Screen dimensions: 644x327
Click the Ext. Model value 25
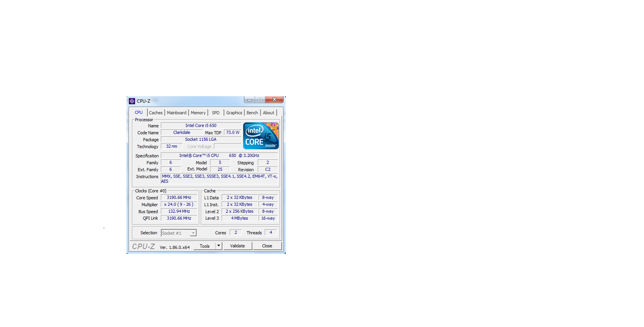click(x=220, y=169)
